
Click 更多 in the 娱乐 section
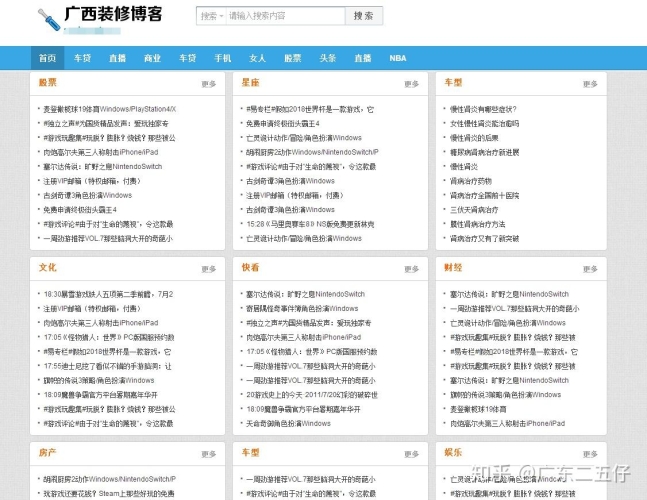point(590,454)
